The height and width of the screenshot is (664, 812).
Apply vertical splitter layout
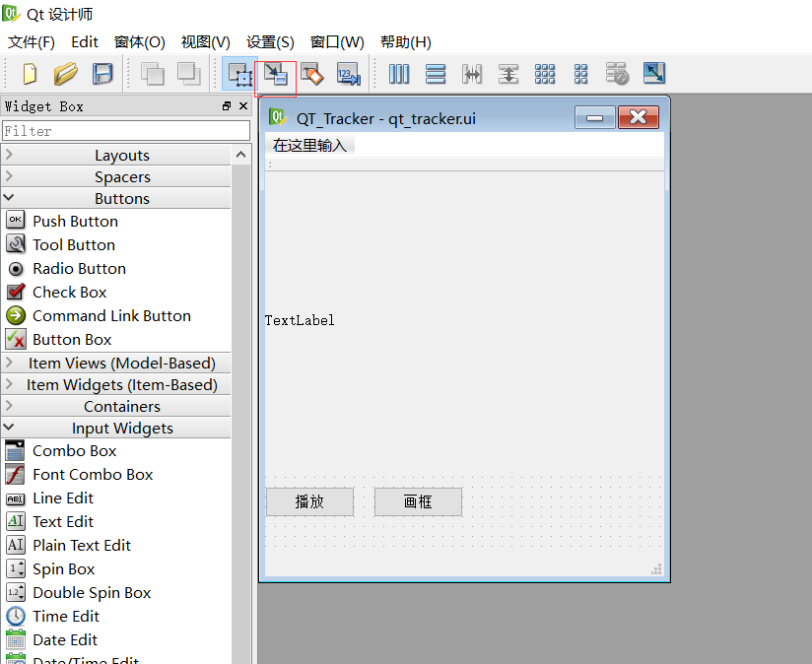(x=508, y=74)
